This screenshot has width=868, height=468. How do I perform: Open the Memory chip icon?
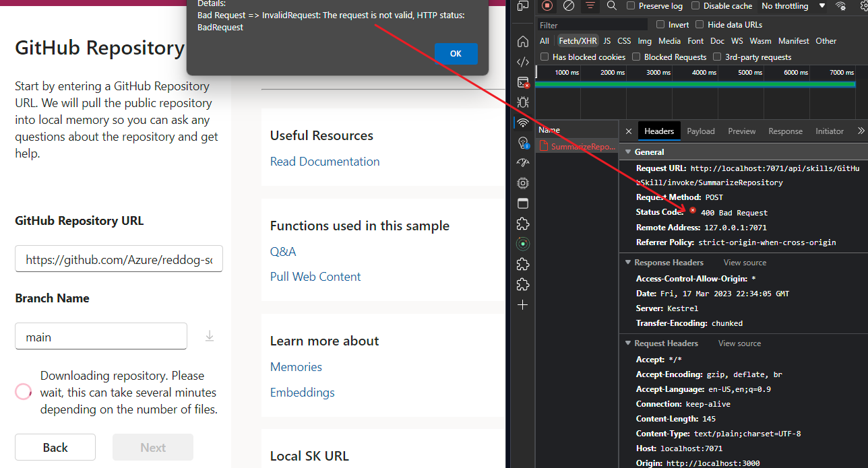pos(523,183)
